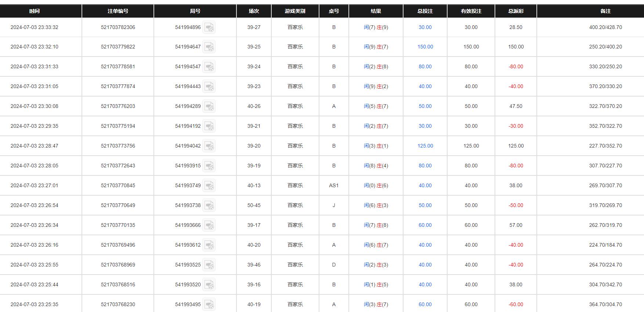
Task: Open replay icon for round 541993666
Action: [x=209, y=225]
